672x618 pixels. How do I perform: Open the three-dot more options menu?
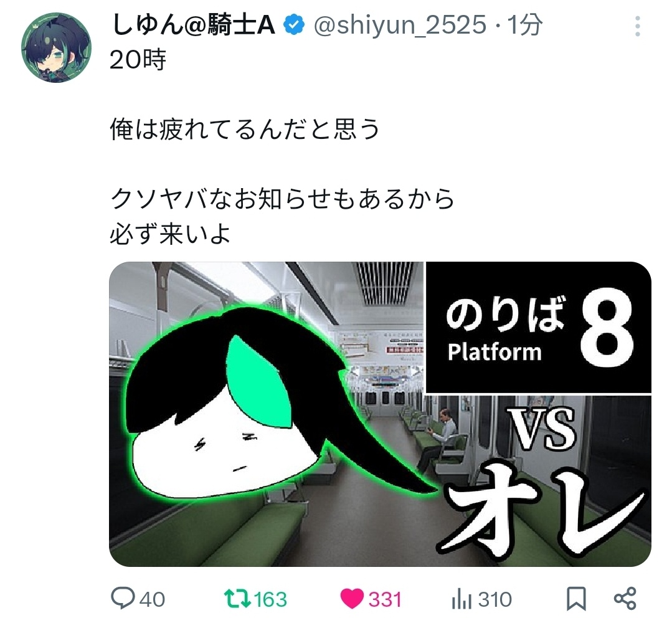(x=637, y=26)
